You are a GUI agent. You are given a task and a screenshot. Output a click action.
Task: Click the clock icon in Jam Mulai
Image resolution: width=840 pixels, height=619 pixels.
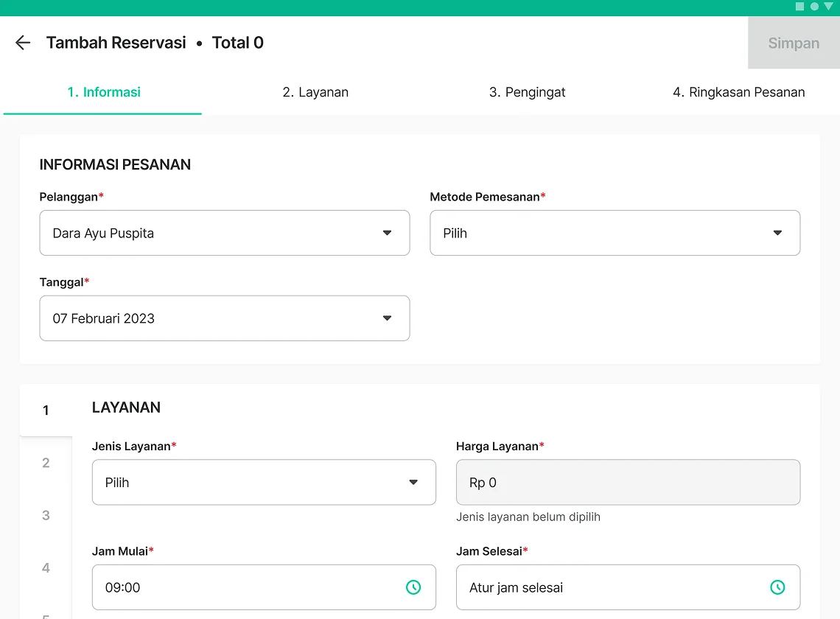[413, 587]
